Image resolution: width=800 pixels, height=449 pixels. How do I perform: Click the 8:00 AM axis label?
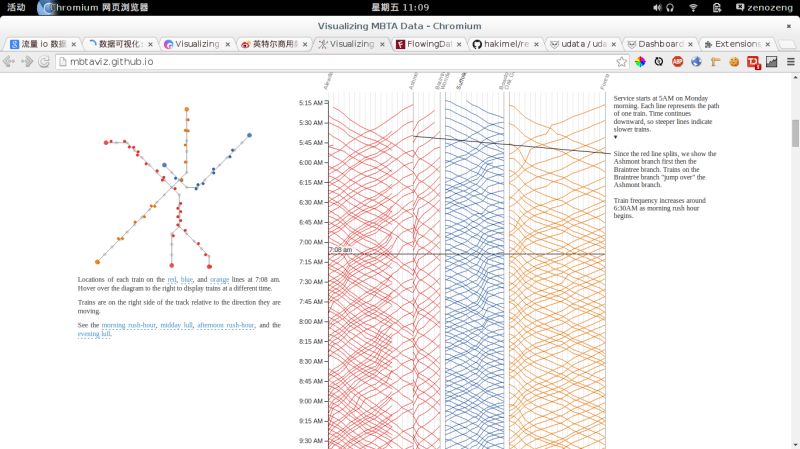pos(311,321)
